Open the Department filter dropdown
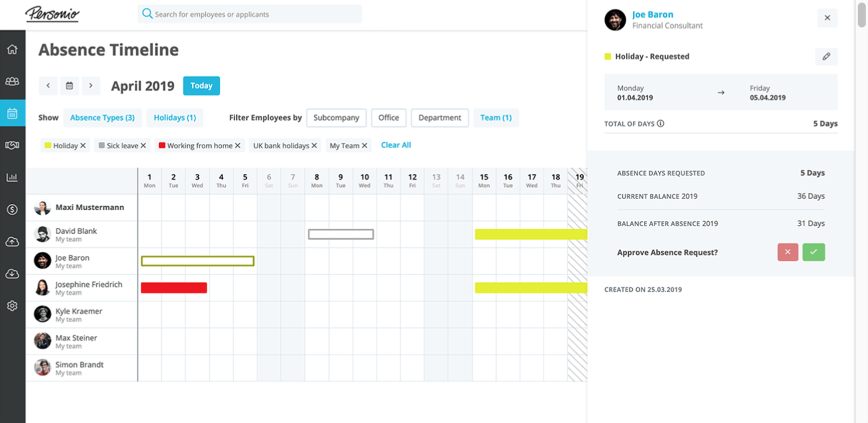 [439, 118]
